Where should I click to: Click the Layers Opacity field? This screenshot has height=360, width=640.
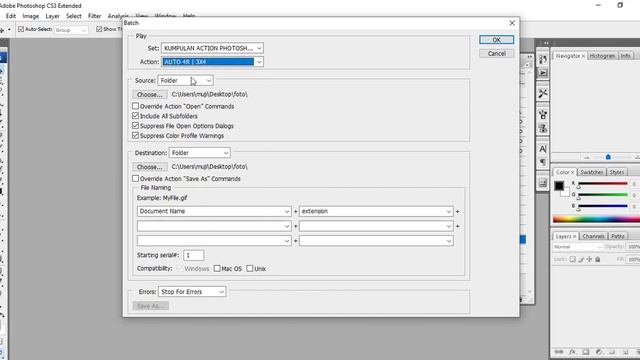pyautogui.click(x=633, y=247)
